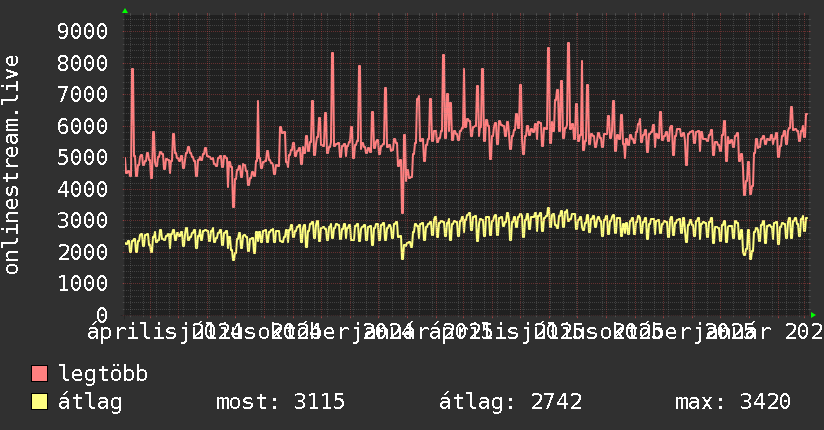Viewport: 824px width, 430px height.
Task: Click the green arrow at y-axis top
Action: click(x=125, y=11)
